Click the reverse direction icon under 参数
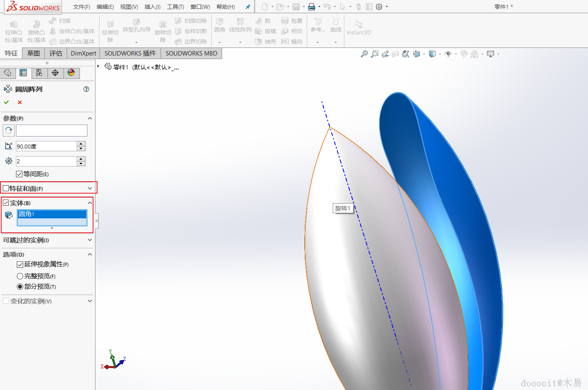 tap(9, 131)
